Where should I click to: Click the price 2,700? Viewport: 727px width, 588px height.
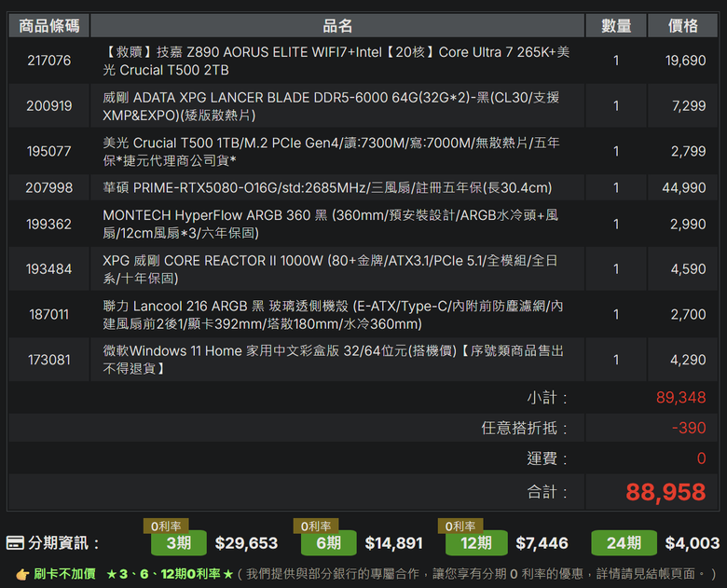pos(688,315)
